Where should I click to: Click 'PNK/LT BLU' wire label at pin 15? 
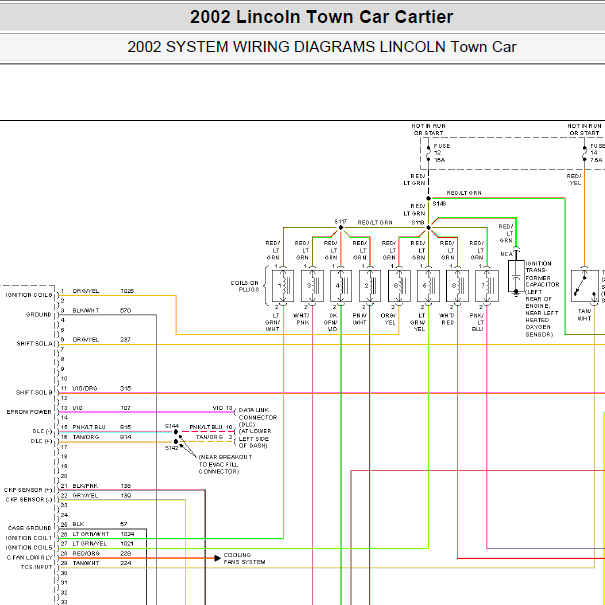point(89,427)
